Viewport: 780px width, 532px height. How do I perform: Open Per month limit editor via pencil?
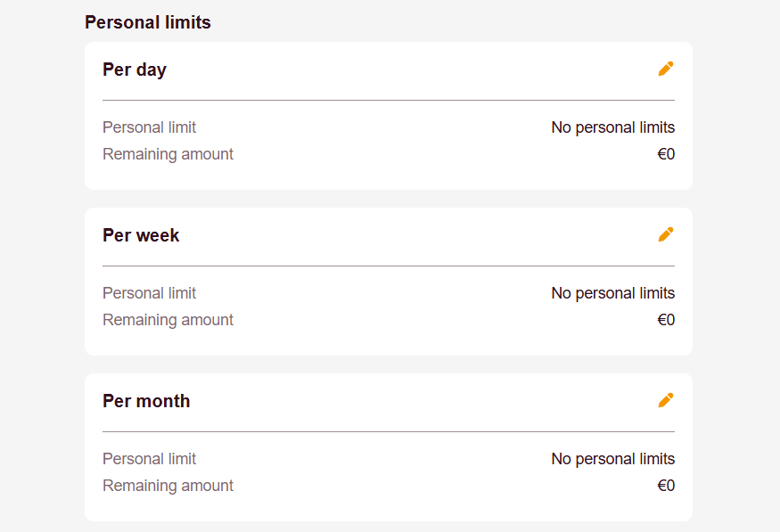[x=666, y=400]
